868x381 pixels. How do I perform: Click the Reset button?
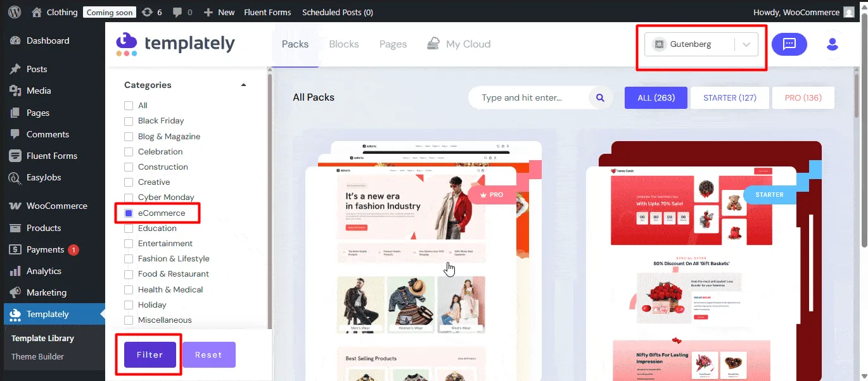[x=209, y=355]
